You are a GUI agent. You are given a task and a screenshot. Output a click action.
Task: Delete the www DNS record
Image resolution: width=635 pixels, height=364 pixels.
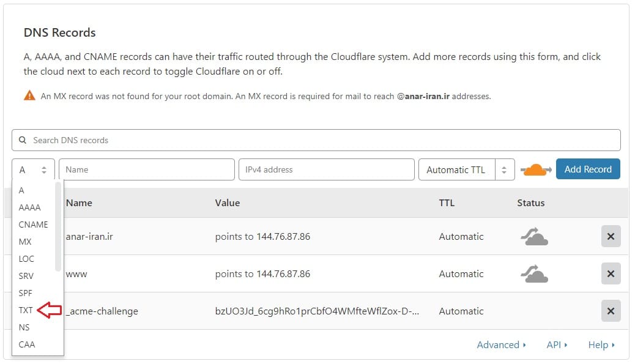coord(611,274)
